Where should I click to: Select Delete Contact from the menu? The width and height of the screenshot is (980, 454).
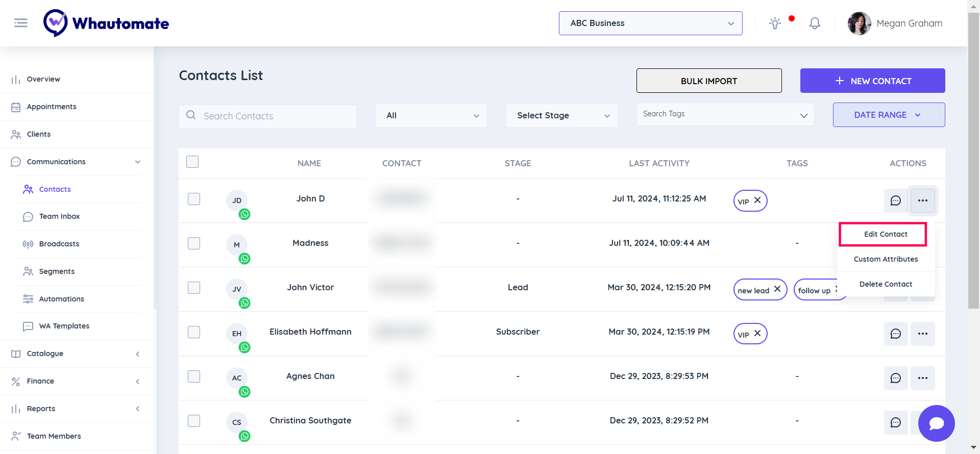(885, 284)
